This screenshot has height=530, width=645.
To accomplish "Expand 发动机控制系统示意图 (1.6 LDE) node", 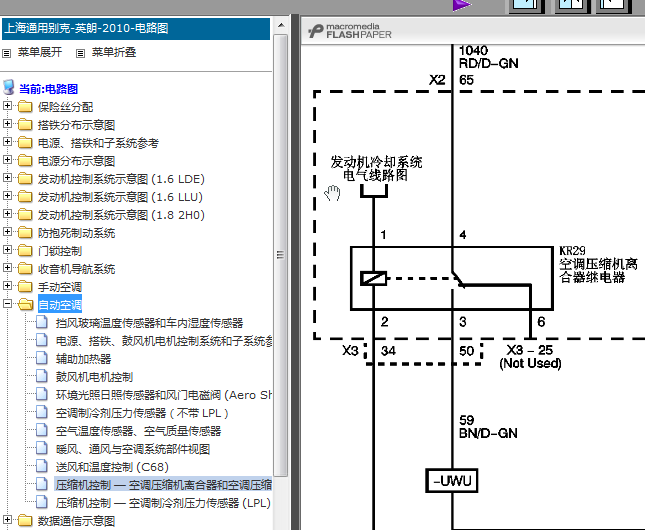I will 7,179.
